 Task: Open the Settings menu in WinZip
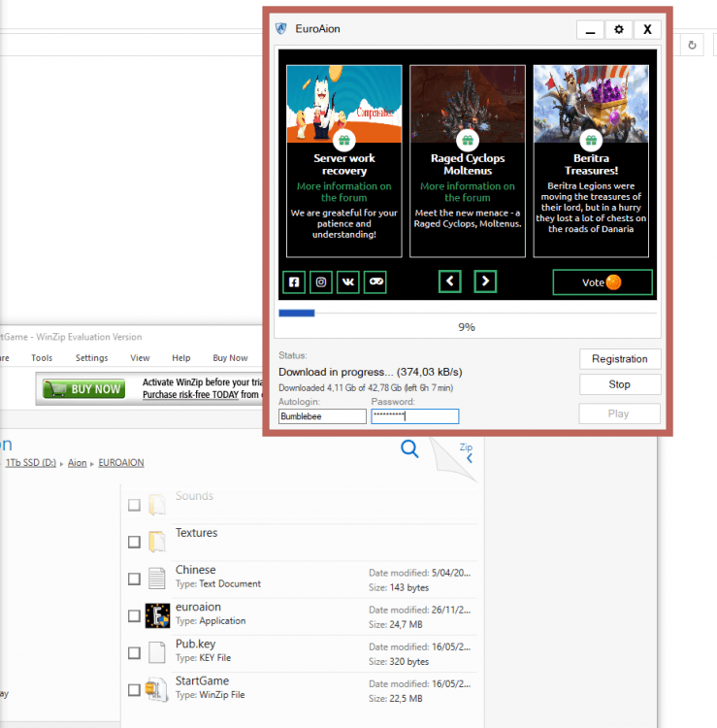click(x=92, y=358)
